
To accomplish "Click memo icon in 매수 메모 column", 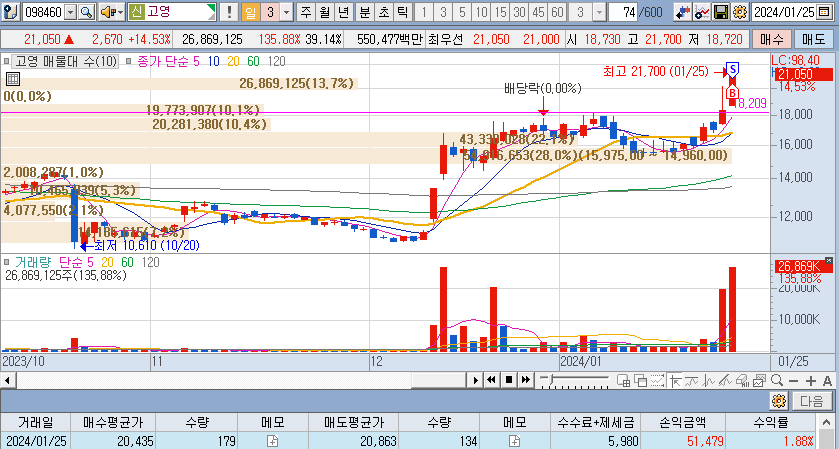I will click(273, 441).
